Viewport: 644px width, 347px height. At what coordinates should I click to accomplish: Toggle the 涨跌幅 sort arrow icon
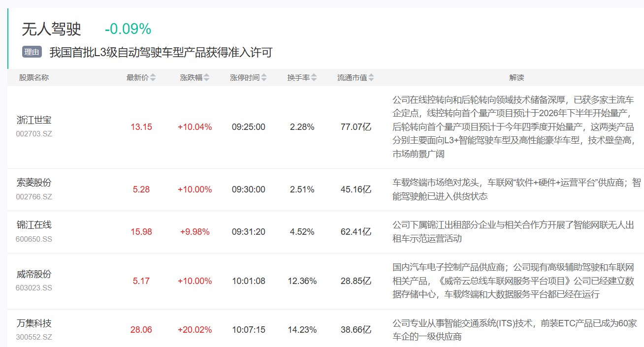(x=207, y=78)
